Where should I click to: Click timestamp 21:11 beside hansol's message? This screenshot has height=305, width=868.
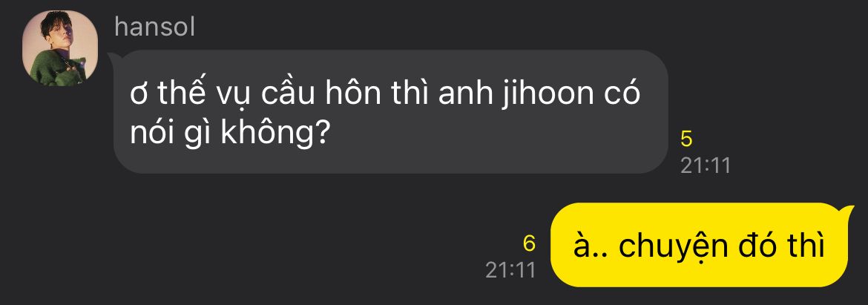[706, 165]
